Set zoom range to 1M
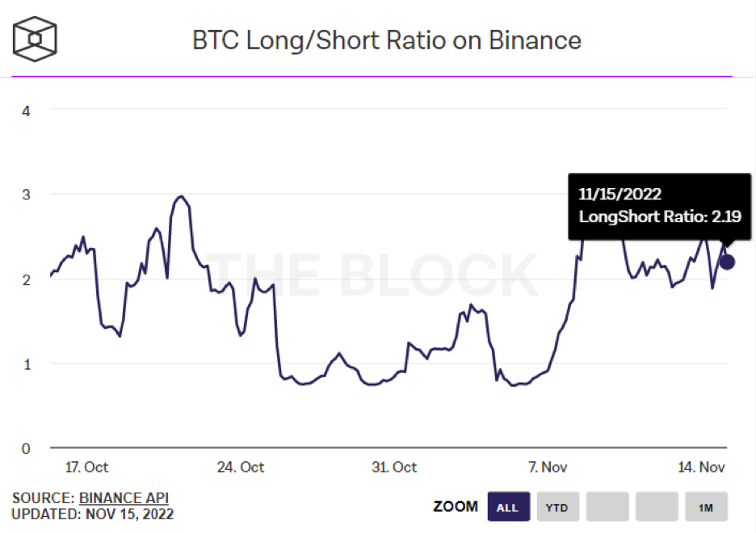 point(705,507)
